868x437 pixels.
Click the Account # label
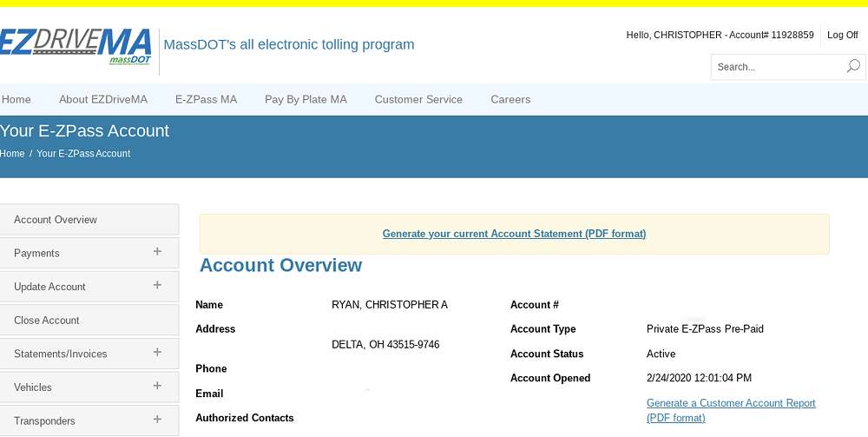click(x=534, y=305)
